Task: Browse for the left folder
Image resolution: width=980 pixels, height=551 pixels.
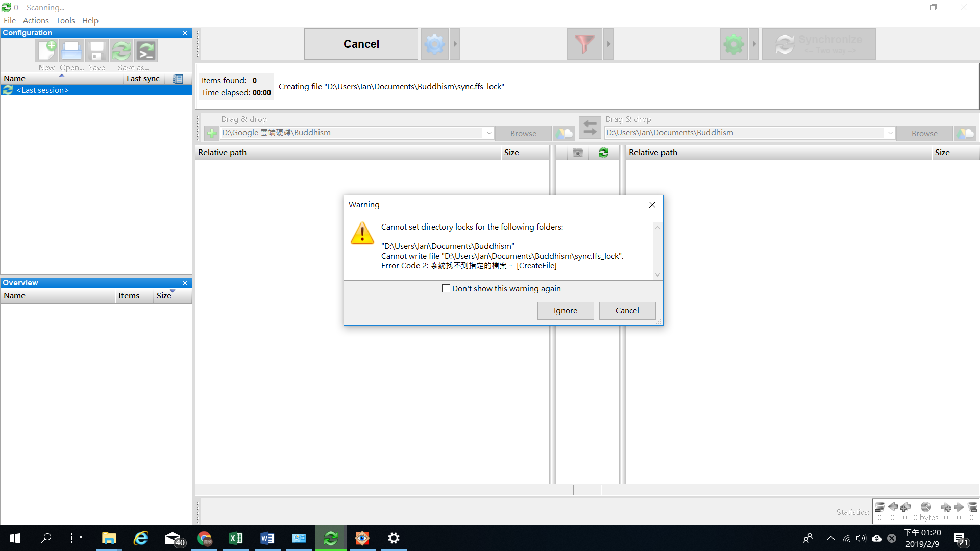Action: click(523, 133)
